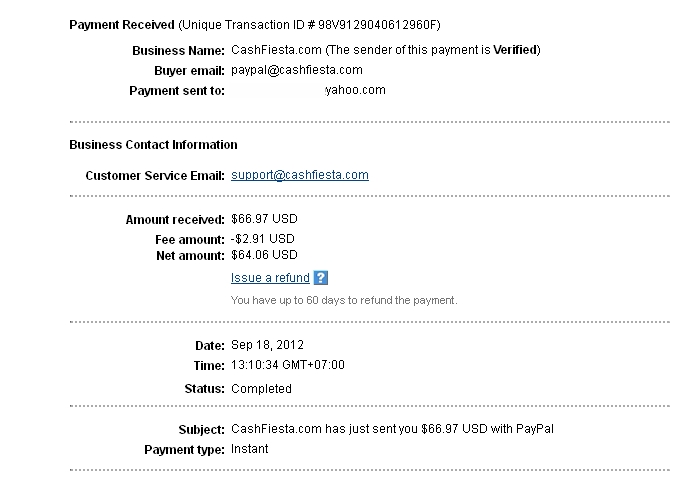This screenshot has height=484, width=692.
Task: Select the $64.06 USD net amount
Action: (264, 255)
